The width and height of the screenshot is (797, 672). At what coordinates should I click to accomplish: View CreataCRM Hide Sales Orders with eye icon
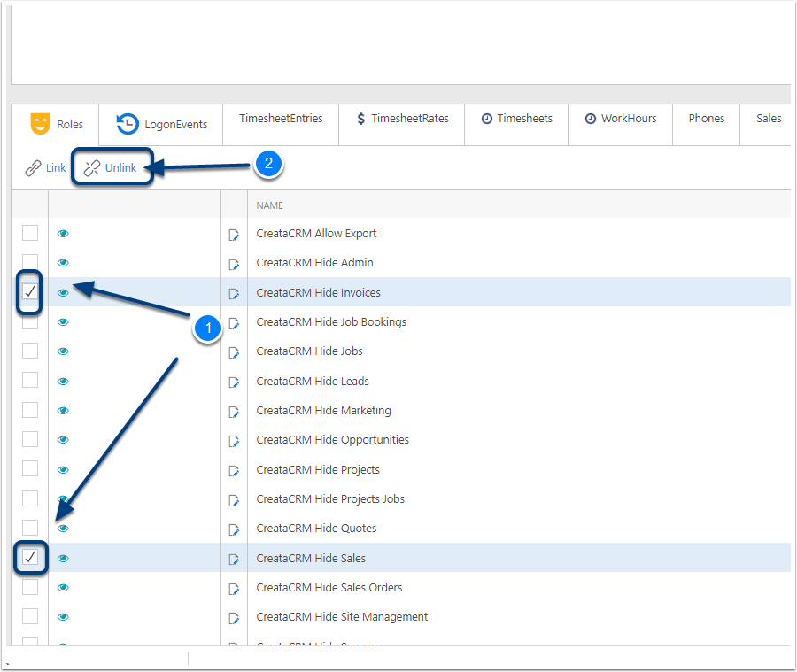63,588
